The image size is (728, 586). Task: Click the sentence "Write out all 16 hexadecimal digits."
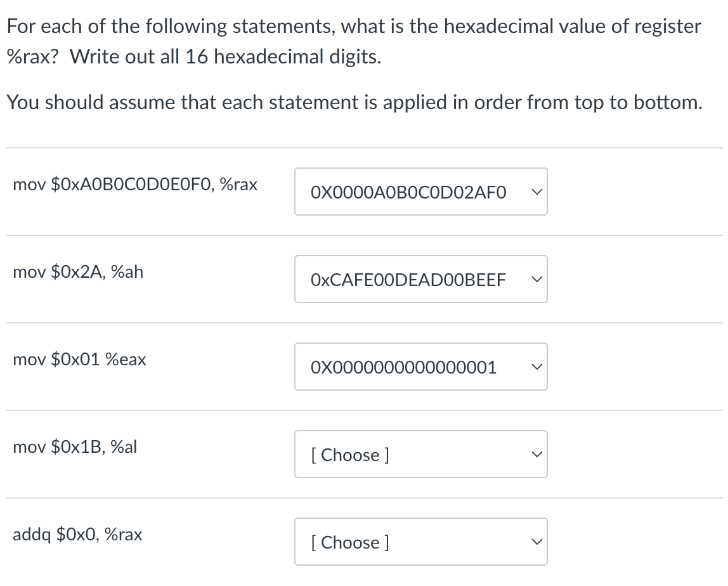(226, 57)
